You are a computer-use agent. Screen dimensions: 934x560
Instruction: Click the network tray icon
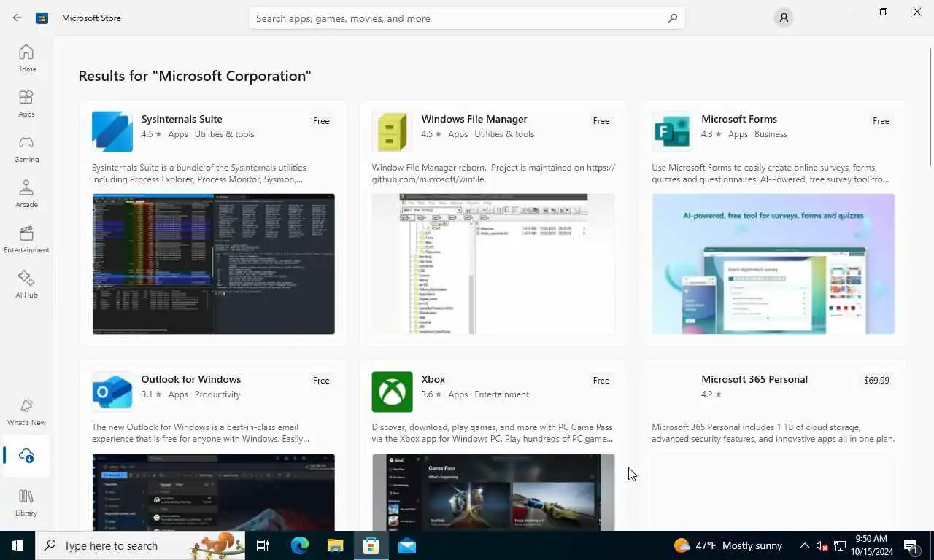pyautogui.click(x=840, y=545)
